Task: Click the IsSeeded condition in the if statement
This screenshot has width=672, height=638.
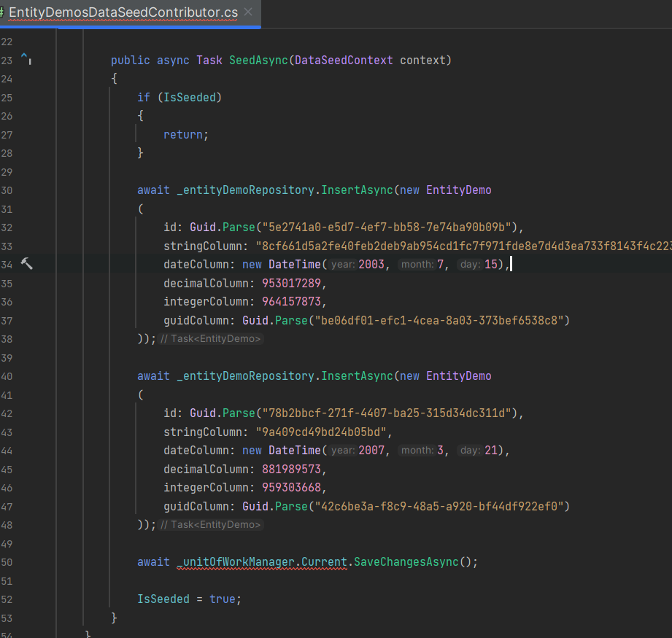Action: pyautogui.click(x=189, y=97)
